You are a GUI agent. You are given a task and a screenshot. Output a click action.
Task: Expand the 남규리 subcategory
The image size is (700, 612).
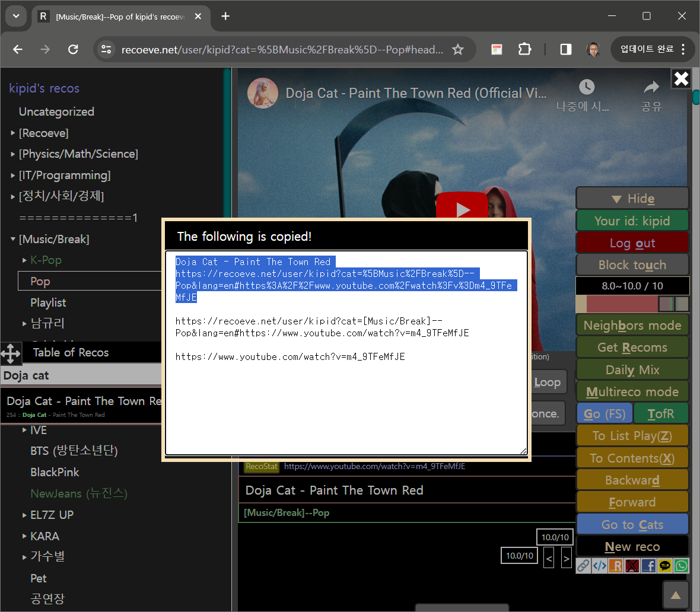tap(24, 323)
